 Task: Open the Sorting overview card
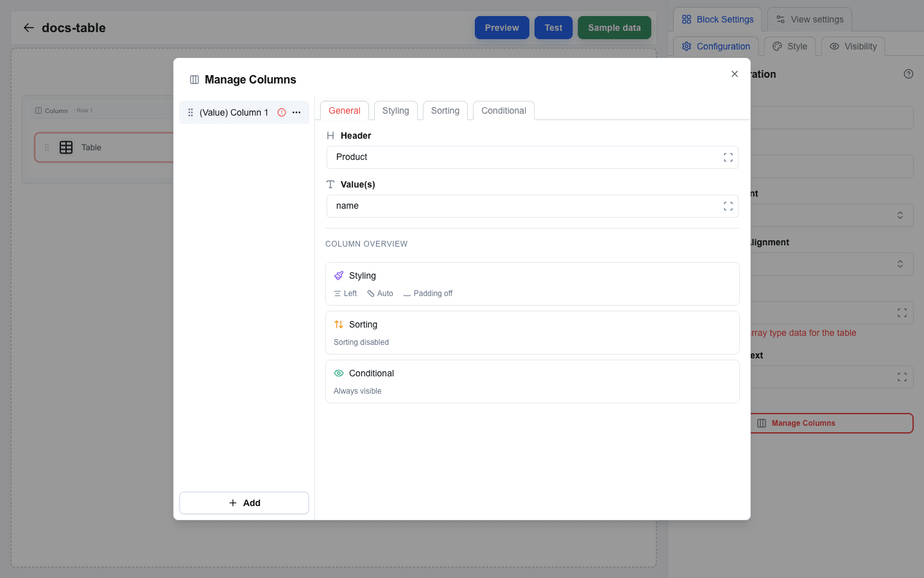tap(532, 333)
